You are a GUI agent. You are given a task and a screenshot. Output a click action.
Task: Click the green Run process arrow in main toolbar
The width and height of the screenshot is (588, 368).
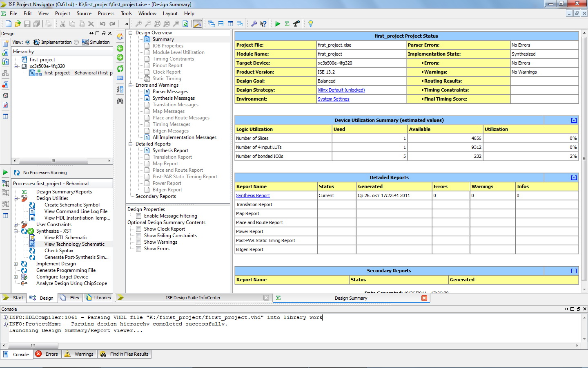click(278, 24)
